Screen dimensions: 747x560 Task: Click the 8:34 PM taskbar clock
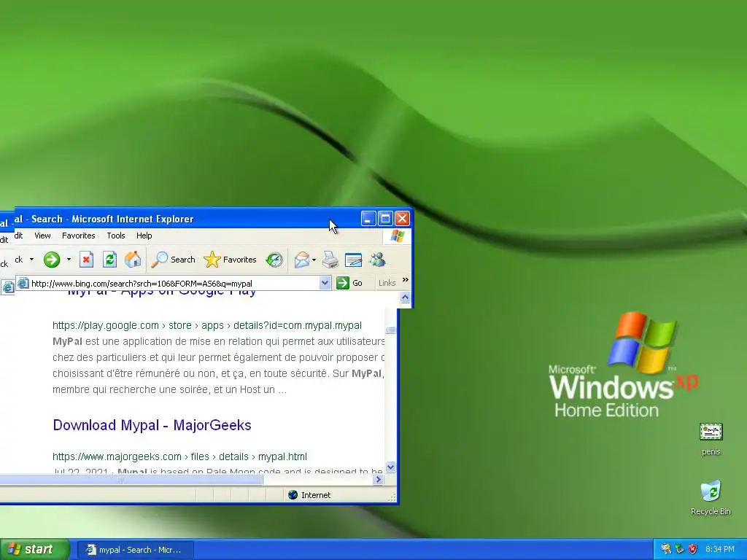click(x=719, y=549)
